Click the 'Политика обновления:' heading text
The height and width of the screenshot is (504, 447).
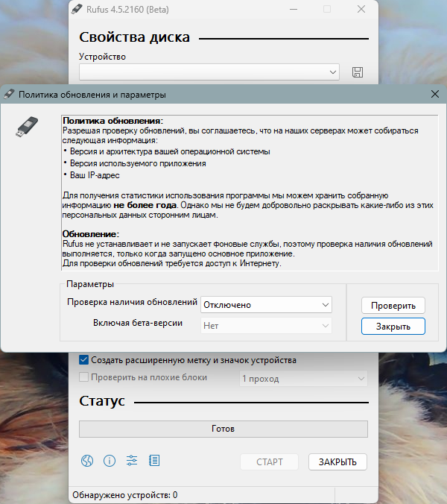[x=112, y=121]
